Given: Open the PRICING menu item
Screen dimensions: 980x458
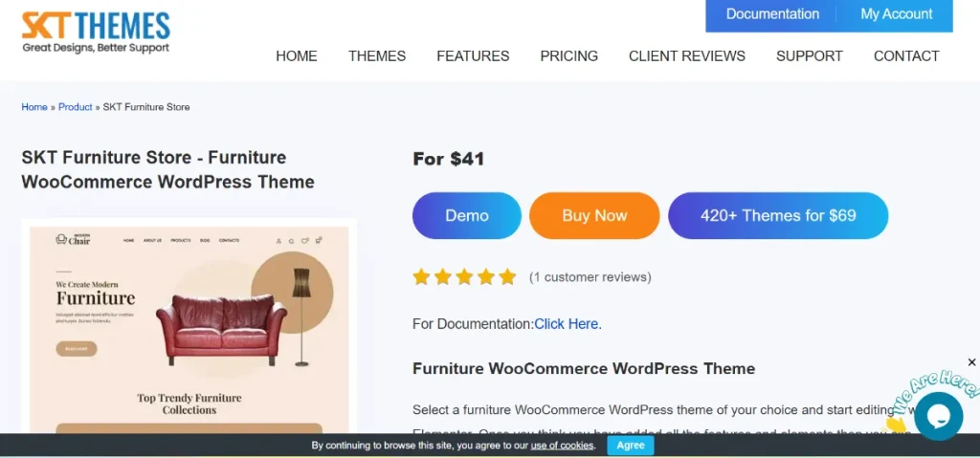Looking at the screenshot, I should [568, 56].
